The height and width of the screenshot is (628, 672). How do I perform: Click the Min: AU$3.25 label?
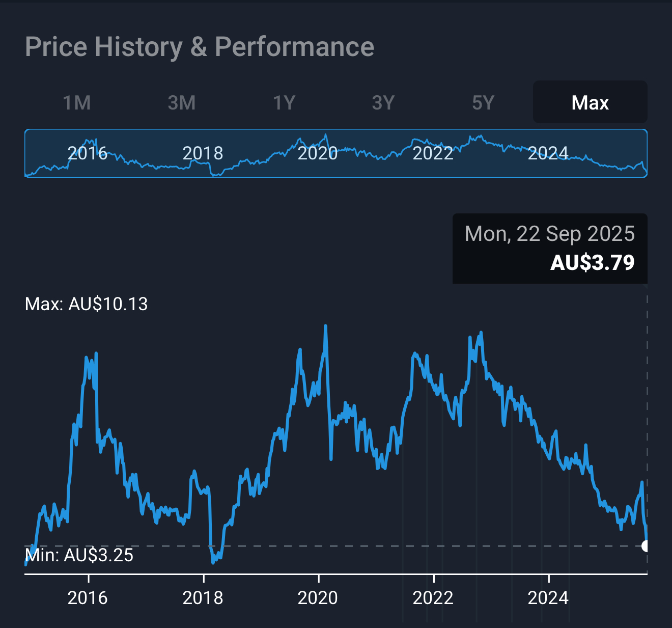point(79,555)
